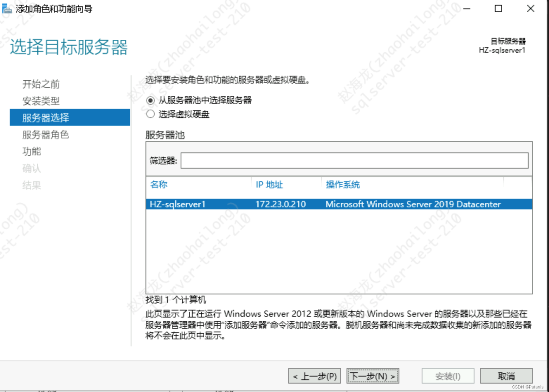Viewport: 549px width, 392px height.
Task: Open the 开始之前 step
Action: (41, 84)
